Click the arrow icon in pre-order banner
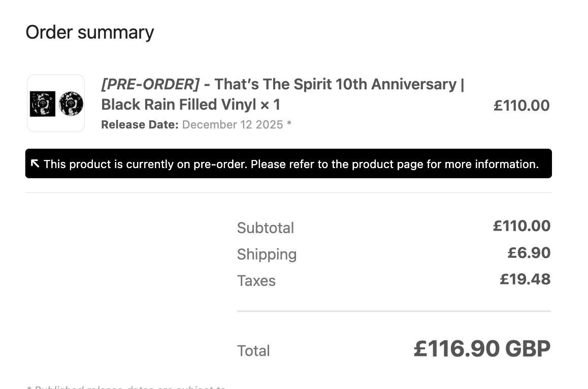588x389 pixels. [x=35, y=164]
